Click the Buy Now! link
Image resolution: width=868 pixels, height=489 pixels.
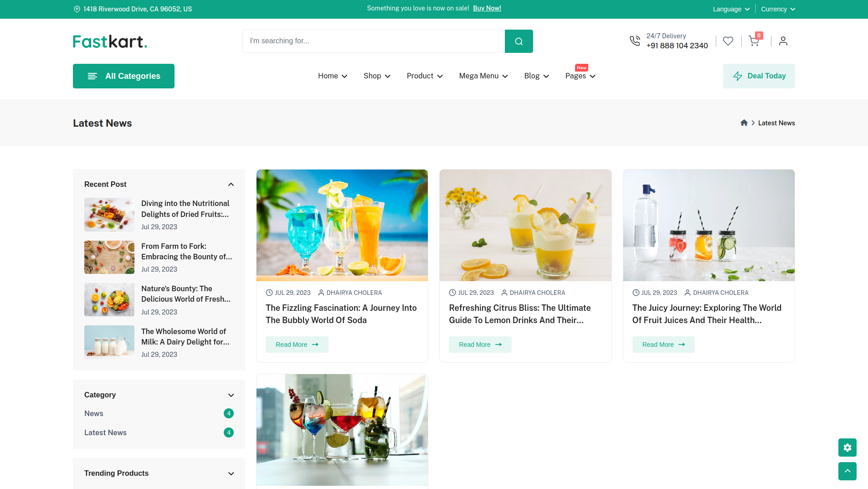[487, 8]
